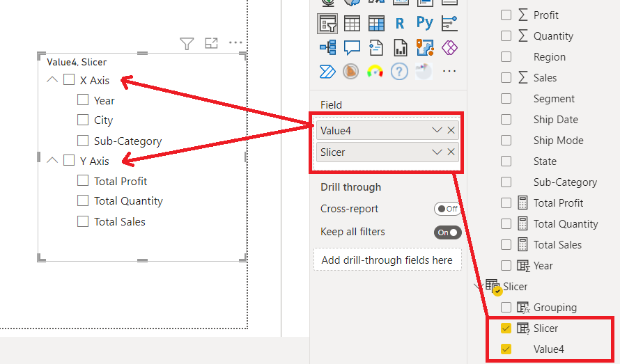
Task: Turn off Keep all filters switch
Action: tap(447, 232)
